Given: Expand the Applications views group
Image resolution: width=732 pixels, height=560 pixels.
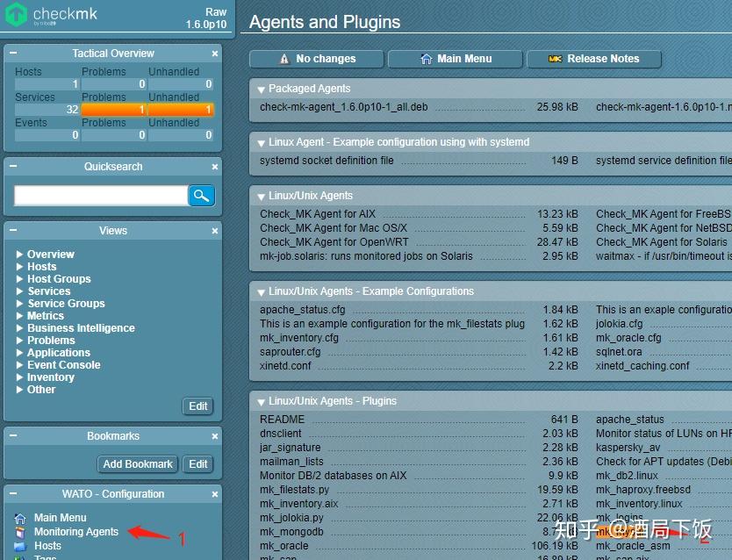Looking at the screenshot, I should click(x=19, y=352).
